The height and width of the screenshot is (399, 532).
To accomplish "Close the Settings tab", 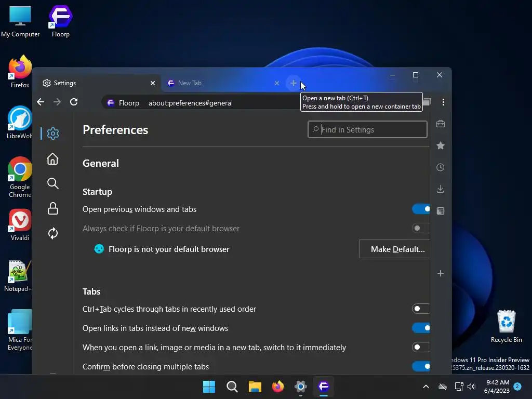I will click(153, 83).
